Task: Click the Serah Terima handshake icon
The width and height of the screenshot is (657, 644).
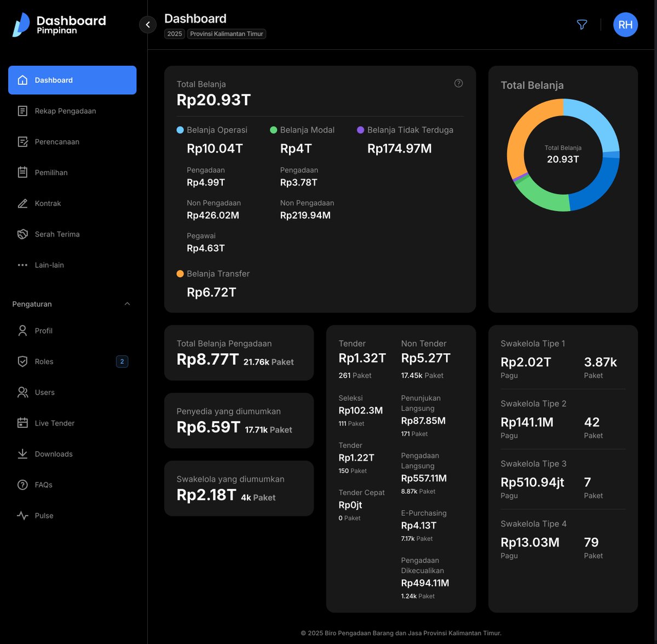Action: point(22,234)
